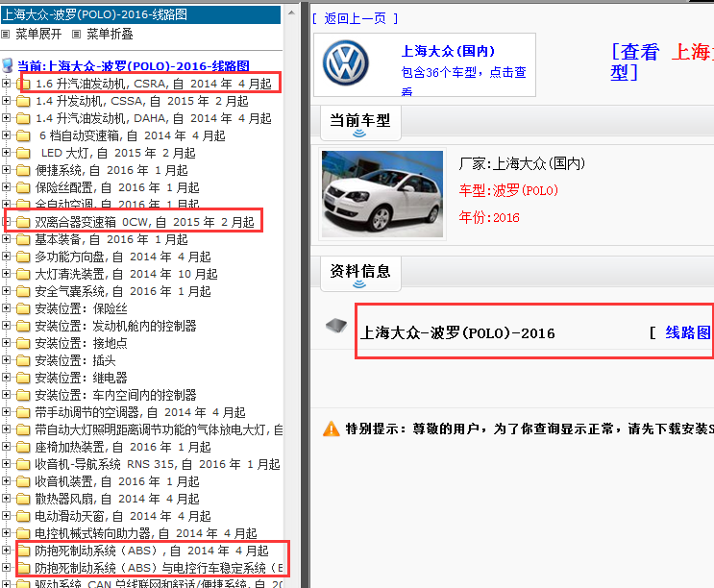Click folder icon of 保险丝配置
This screenshot has width=714, height=588.
[23, 187]
